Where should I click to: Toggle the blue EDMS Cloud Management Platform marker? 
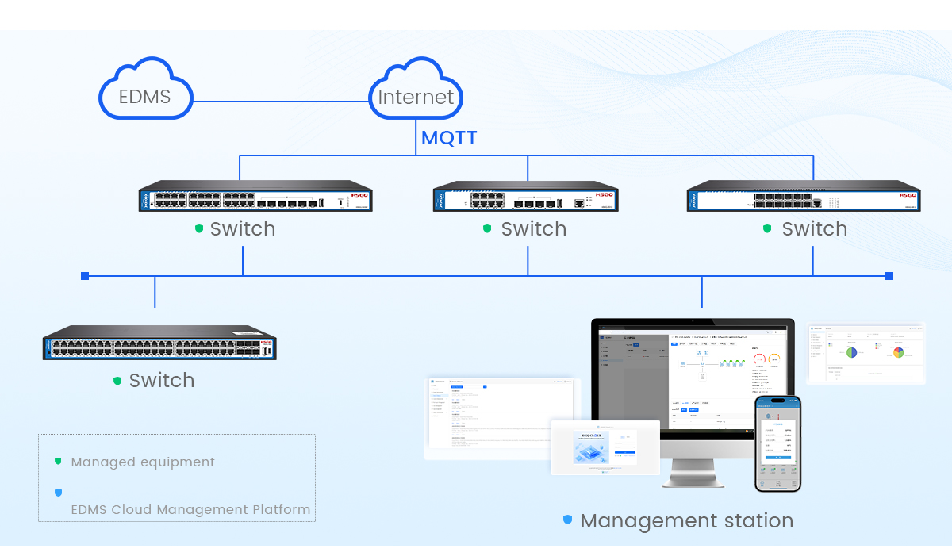tap(57, 492)
